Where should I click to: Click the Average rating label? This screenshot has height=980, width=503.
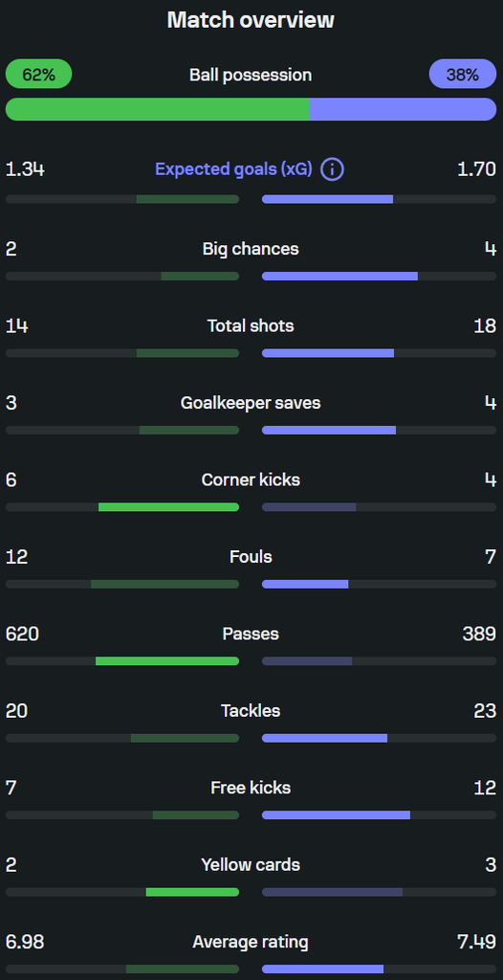click(x=251, y=942)
